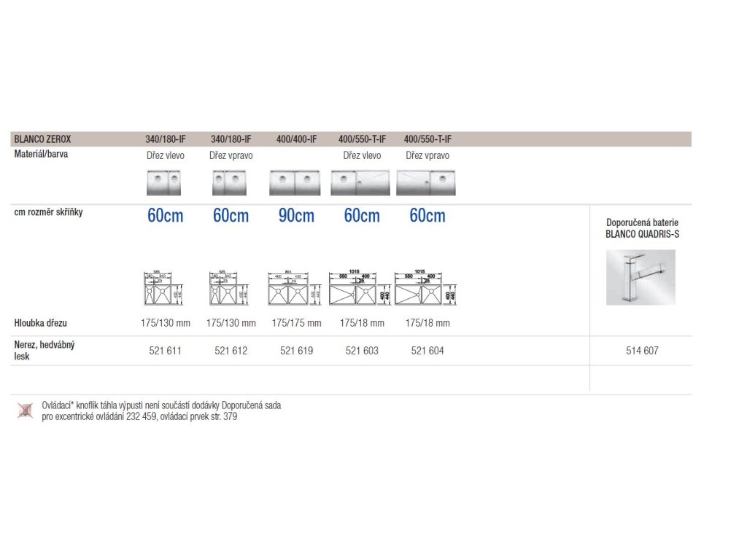Click the Doporučená baterie BLANCO QUADRIS-S label

coord(642,228)
